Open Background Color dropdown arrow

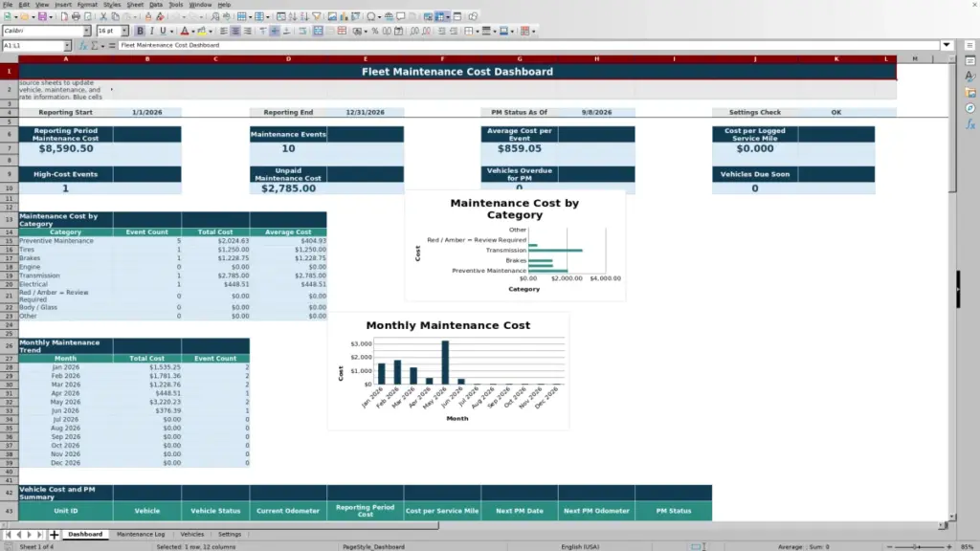[x=211, y=32]
